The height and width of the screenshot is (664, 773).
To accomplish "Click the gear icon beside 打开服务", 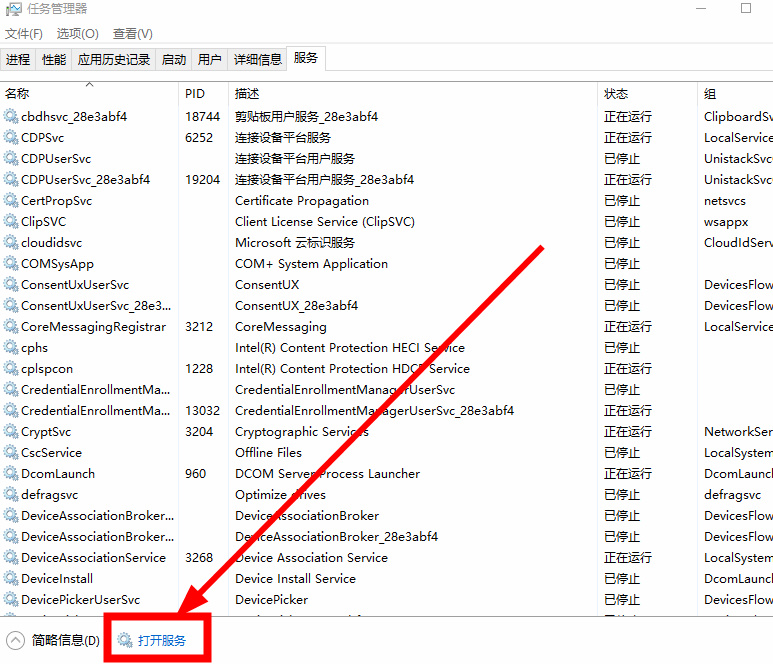I will pyautogui.click(x=125, y=640).
